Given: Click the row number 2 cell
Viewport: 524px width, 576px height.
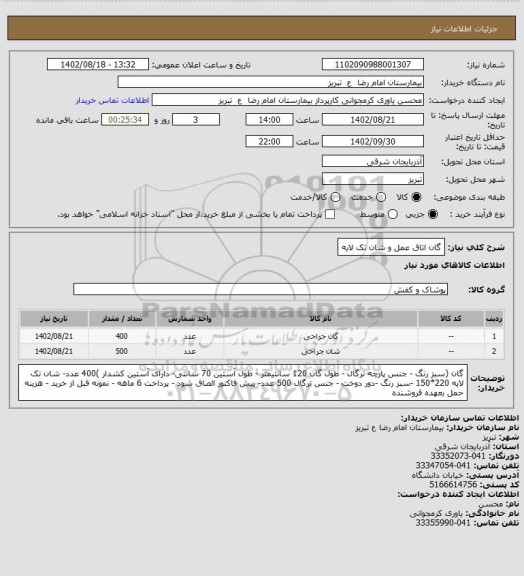Looking at the screenshot, I should (x=494, y=351).
